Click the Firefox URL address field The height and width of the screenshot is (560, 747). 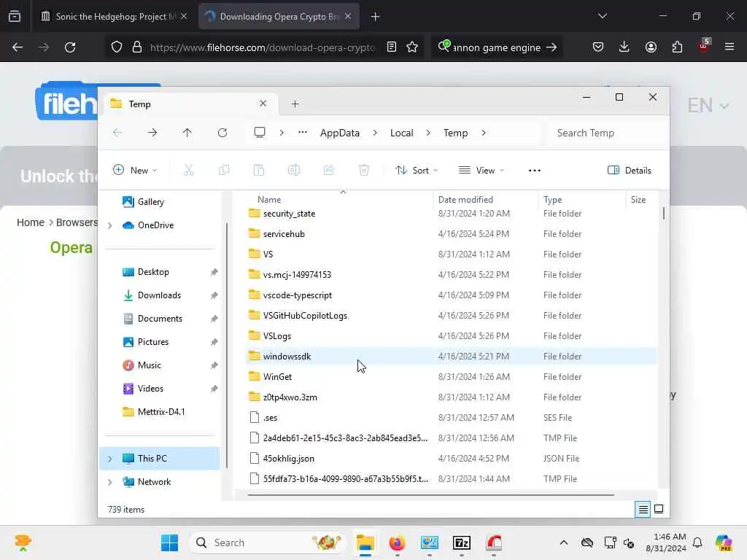point(263,47)
